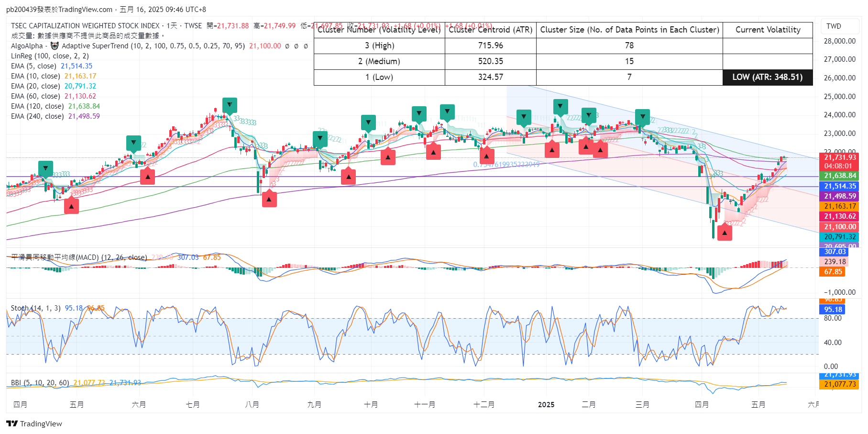The width and height of the screenshot is (868, 434).
Task: Open the MACD (12, 26, close) indicator legend
Action: (x=79, y=257)
